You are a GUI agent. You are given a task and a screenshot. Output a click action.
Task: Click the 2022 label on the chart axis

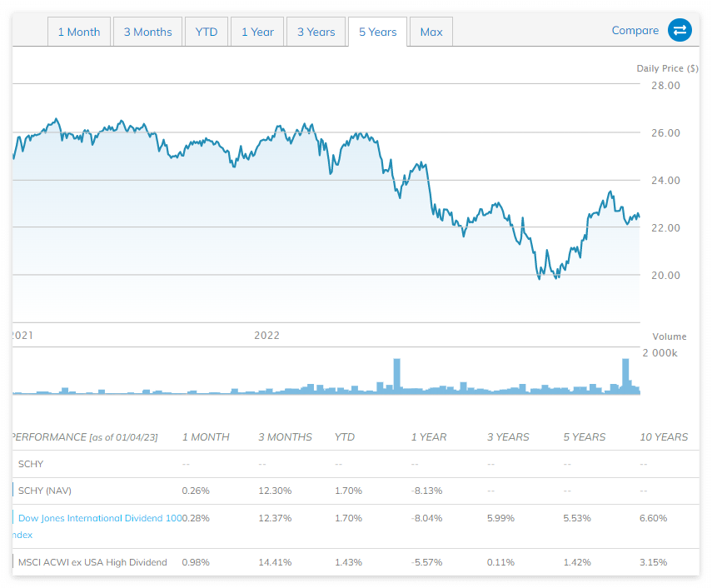(x=266, y=336)
